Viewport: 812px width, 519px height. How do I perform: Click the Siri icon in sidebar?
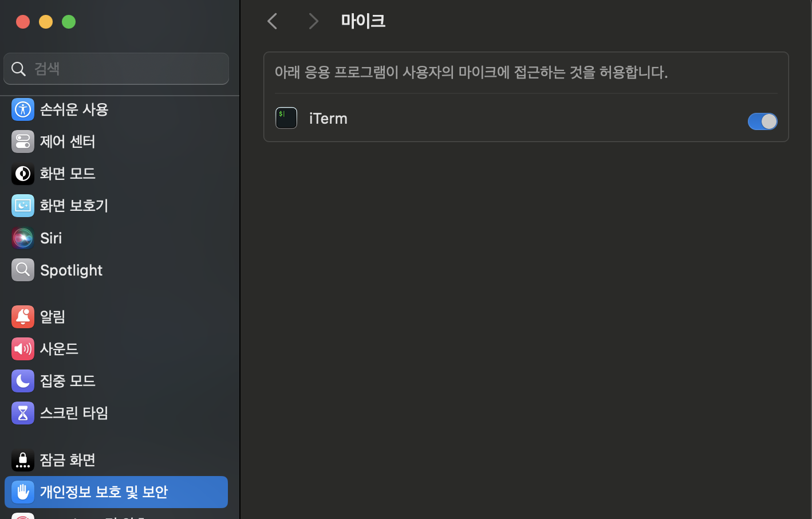(x=23, y=238)
